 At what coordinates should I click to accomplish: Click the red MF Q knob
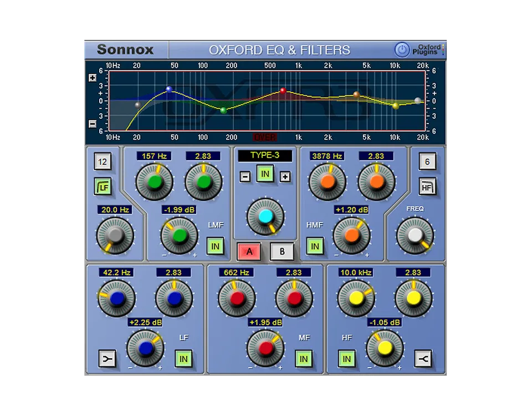click(294, 298)
